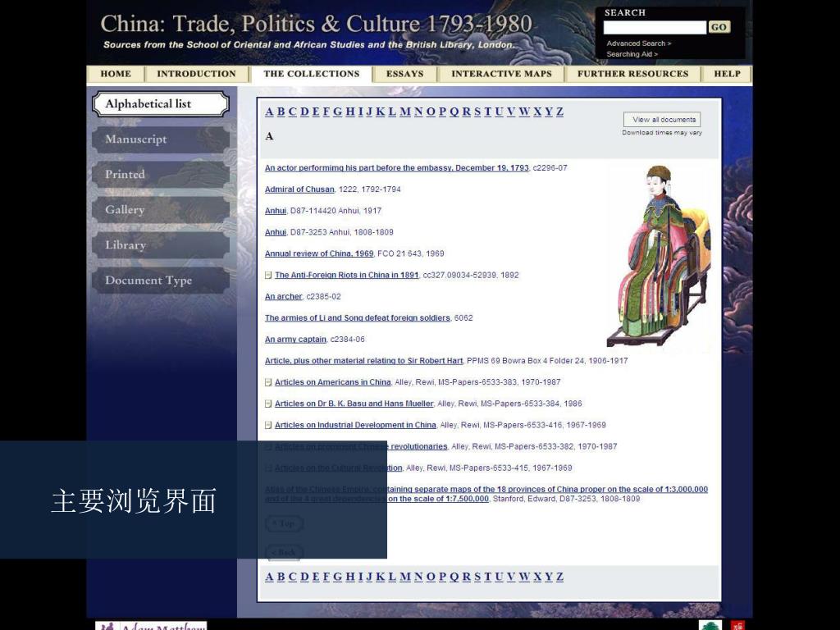Open Articles on Dr B. K. Basu link
The width and height of the screenshot is (840, 630).
[x=354, y=404]
